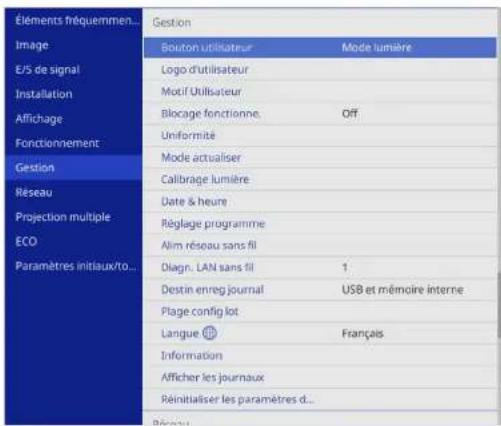Open Calibrage lumière setting
Viewport: 501px width, 426px height.
(x=320, y=179)
